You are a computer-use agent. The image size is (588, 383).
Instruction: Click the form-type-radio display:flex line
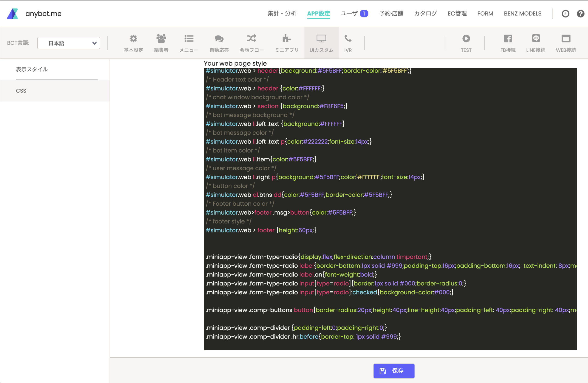(318, 257)
